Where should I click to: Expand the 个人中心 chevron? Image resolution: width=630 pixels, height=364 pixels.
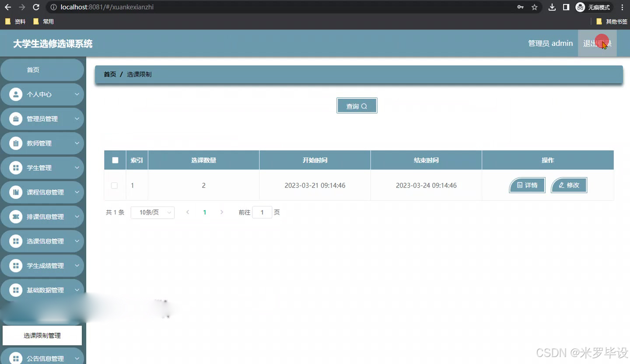pyautogui.click(x=77, y=94)
